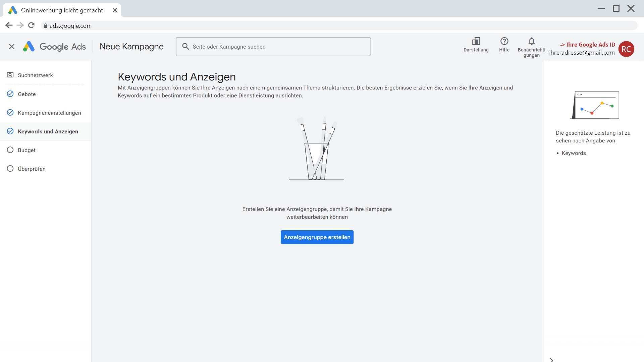Screen dimensions: 644x362
Task: Exit the campaign setup via the X icon
Action: (12, 47)
